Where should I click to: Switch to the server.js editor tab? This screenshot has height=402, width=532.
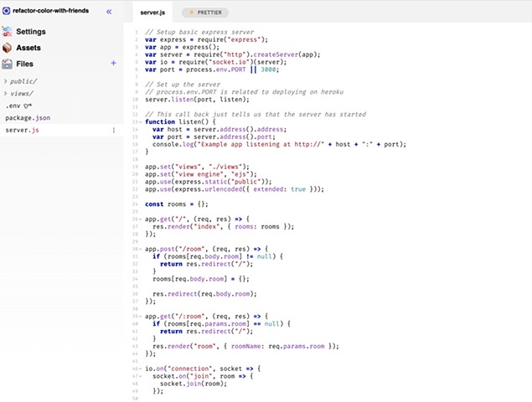(x=152, y=13)
